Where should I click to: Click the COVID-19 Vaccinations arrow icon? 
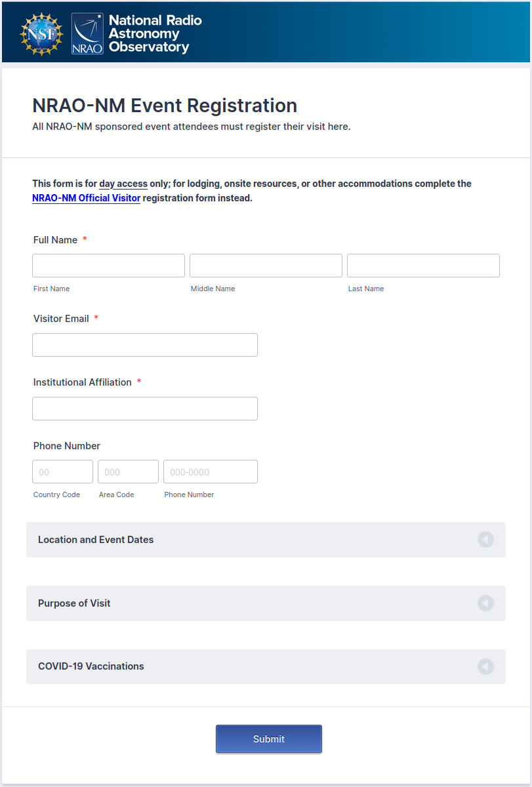click(x=485, y=666)
